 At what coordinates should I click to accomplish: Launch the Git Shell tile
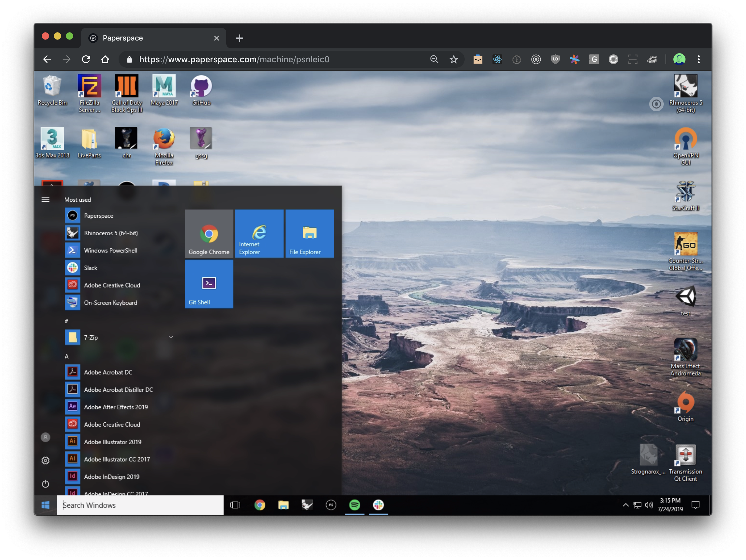(x=209, y=284)
